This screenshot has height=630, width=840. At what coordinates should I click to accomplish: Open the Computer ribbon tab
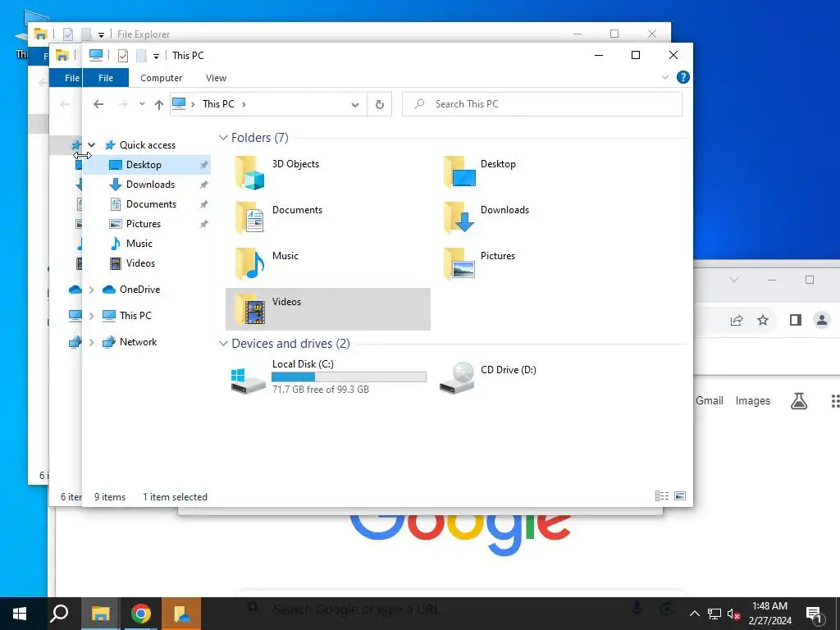pyautogui.click(x=162, y=78)
